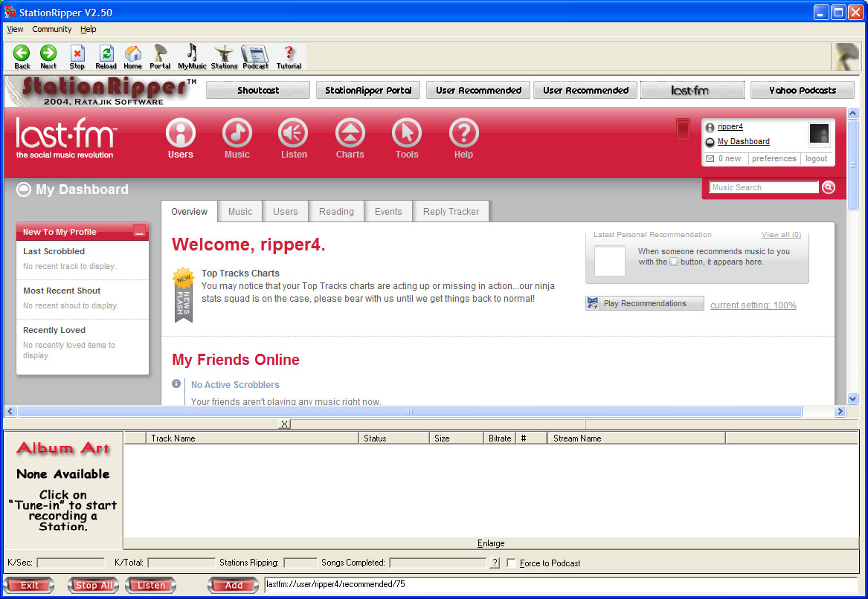This screenshot has width=868, height=599.
Task: Click into the Music Search field
Action: tap(764, 187)
